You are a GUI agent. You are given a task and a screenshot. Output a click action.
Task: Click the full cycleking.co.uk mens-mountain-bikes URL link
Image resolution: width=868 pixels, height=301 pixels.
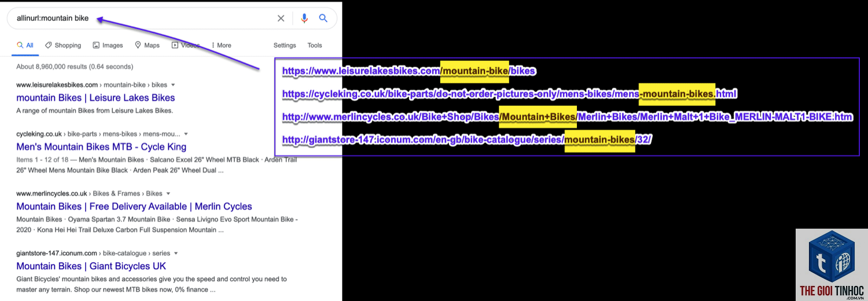509,94
